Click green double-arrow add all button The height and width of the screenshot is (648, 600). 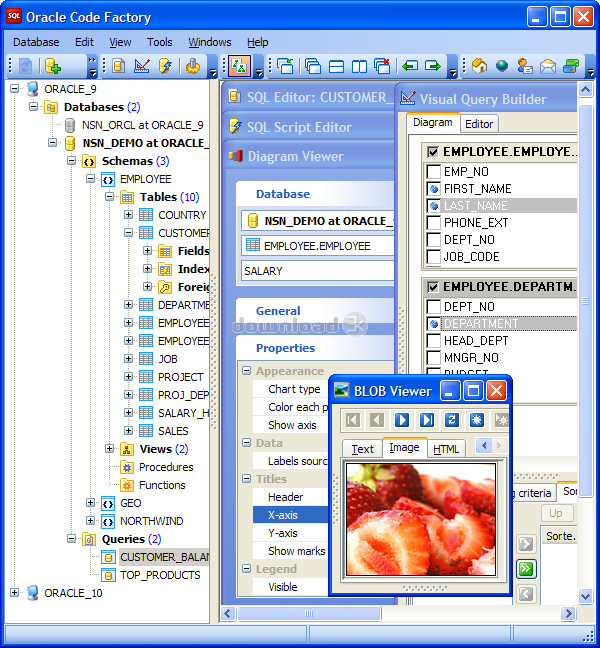(x=526, y=569)
